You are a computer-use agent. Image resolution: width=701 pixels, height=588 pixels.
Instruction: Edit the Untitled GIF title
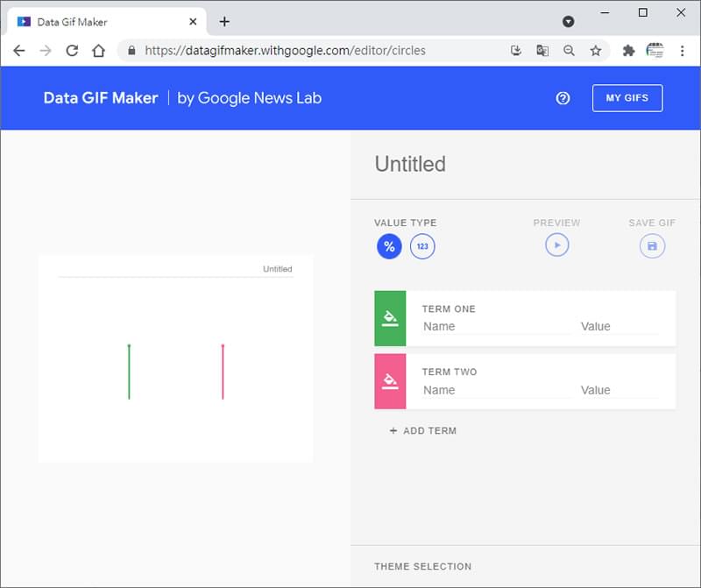click(410, 164)
